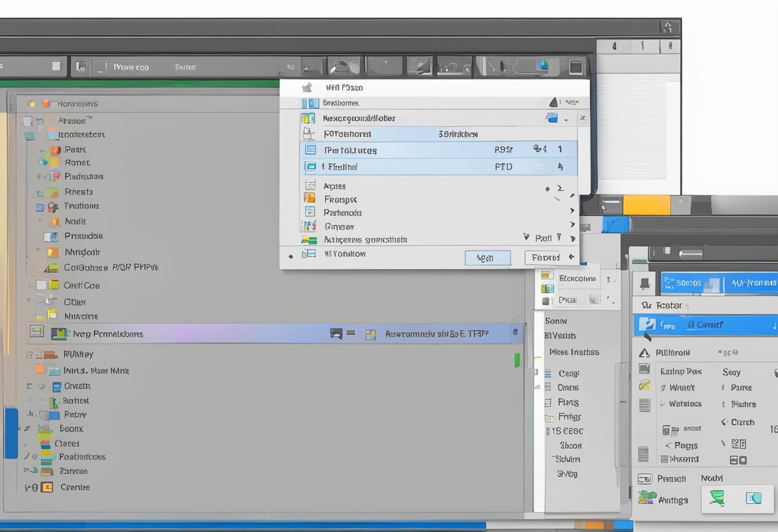Select the Prs tsklures menu entry
The image size is (778, 532).
[x=350, y=150]
